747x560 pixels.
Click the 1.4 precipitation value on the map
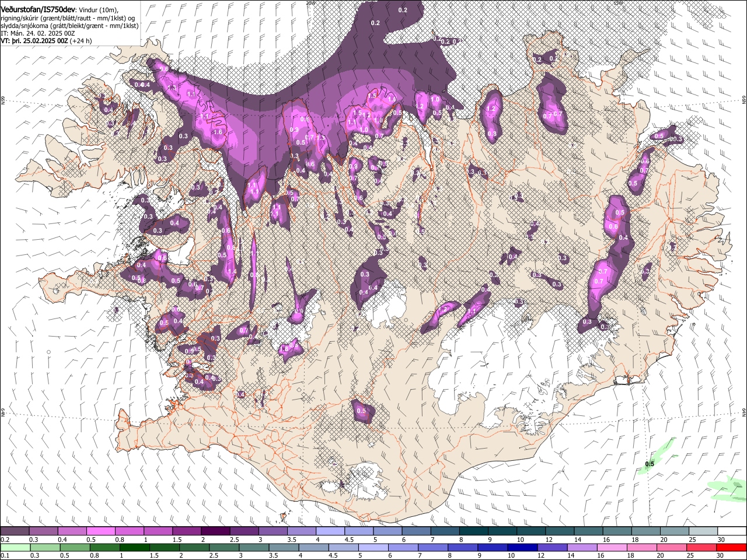[x=232, y=272]
